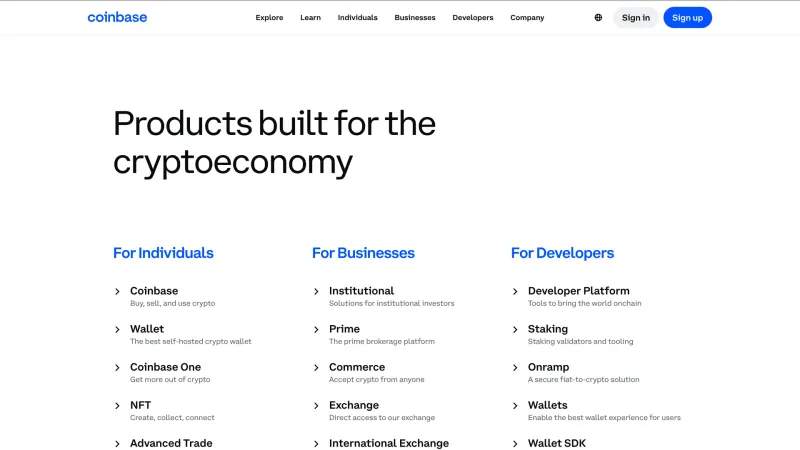Click the chevron beside Developer Platform
The height and width of the screenshot is (450, 800).
tap(515, 291)
